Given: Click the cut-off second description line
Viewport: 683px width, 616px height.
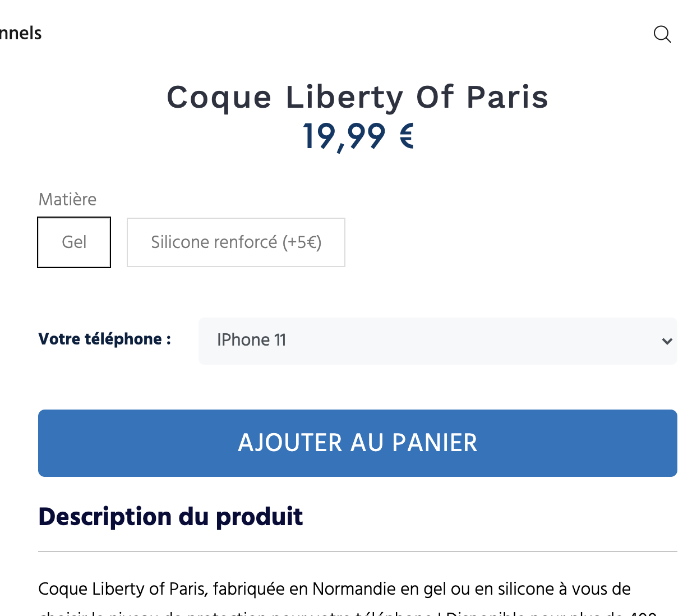Looking at the screenshot, I should 348,612.
